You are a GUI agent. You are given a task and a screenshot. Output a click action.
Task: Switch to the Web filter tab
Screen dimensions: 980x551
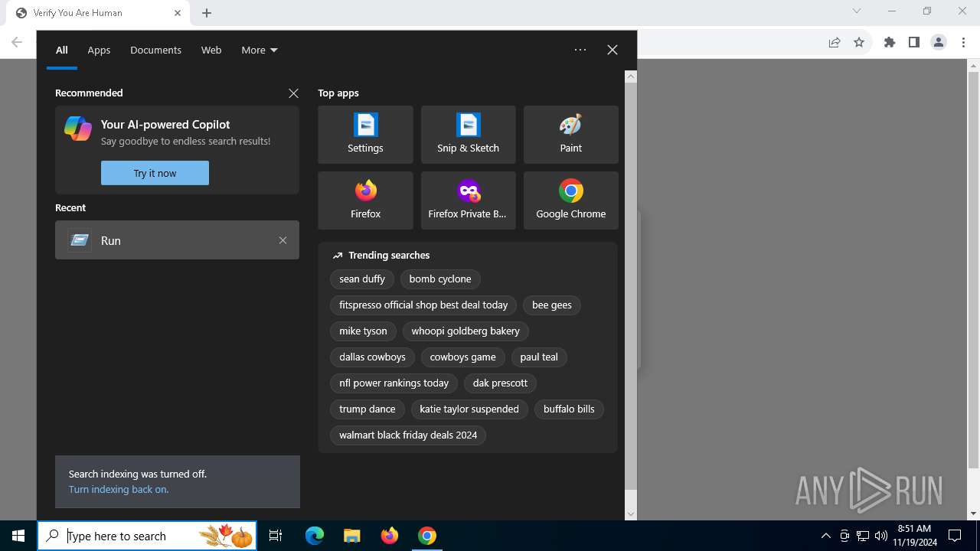(211, 51)
